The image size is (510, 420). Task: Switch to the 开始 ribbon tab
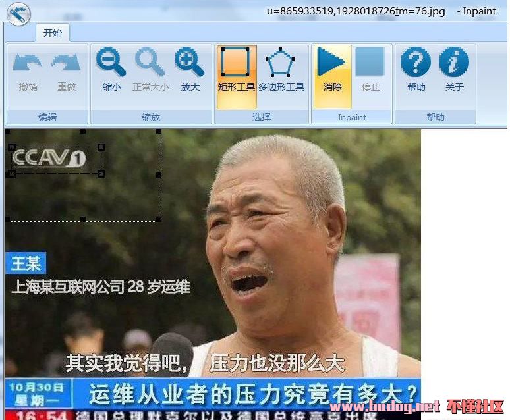point(53,33)
